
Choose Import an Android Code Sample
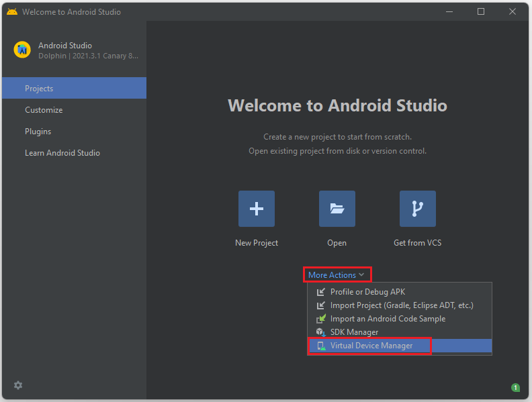(x=400, y=319)
